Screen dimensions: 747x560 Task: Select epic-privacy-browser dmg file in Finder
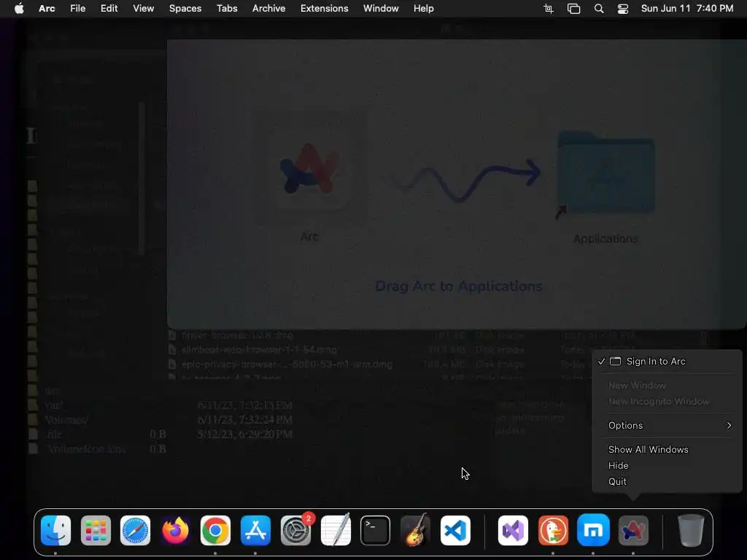click(287, 365)
